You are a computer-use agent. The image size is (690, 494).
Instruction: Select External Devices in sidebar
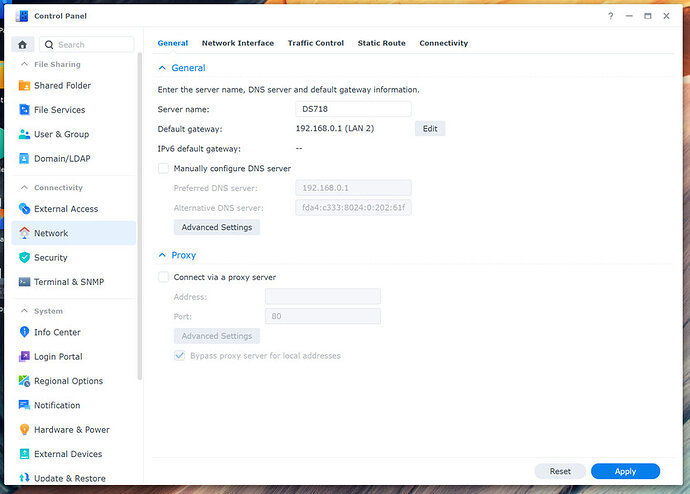73,454
